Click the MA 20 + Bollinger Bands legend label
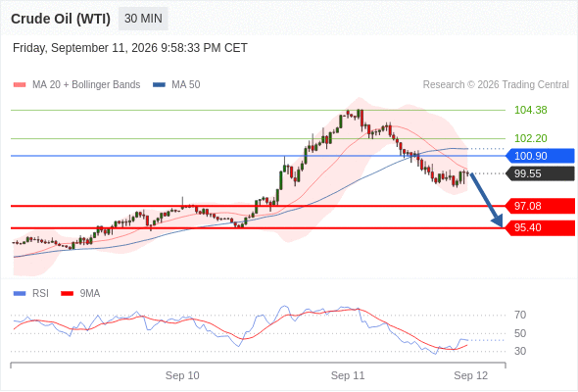The image size is (578, 392). coord(86,85)
